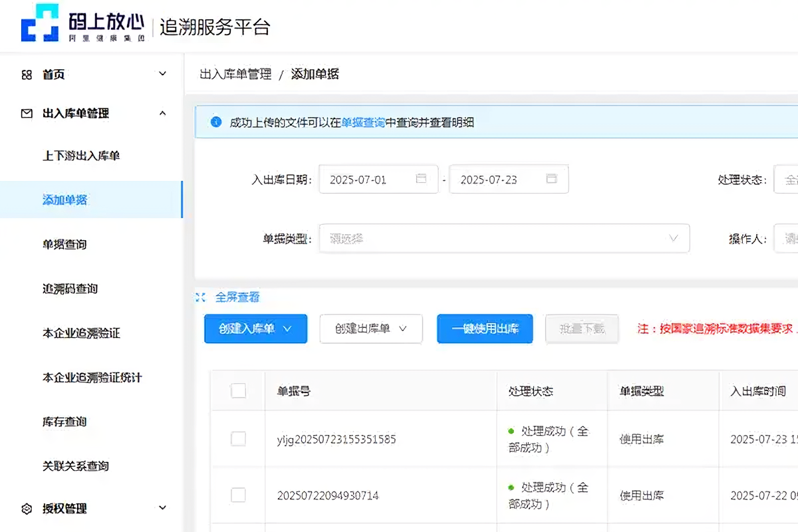Click the grid icon next to 首页

[x=27, y=74]
